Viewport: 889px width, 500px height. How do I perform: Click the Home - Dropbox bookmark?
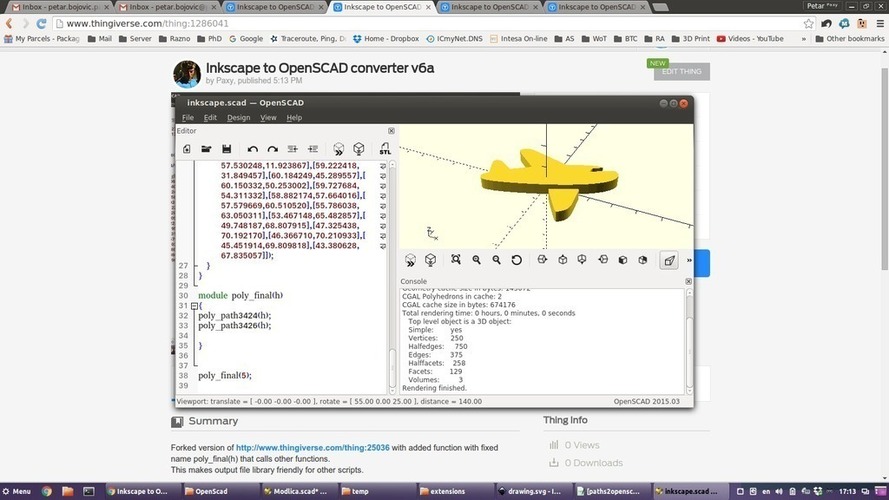tap(386, 39)
